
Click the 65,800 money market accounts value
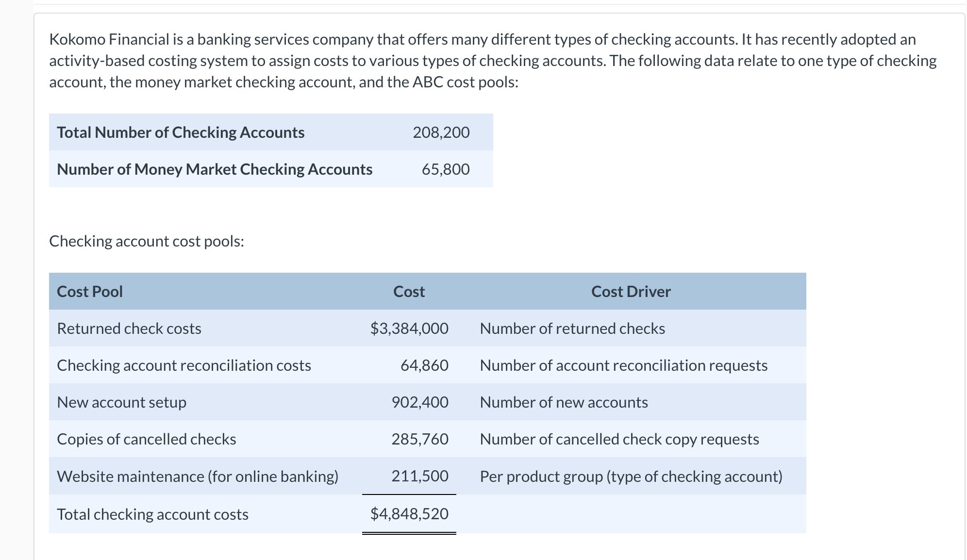tap(445, 169)
